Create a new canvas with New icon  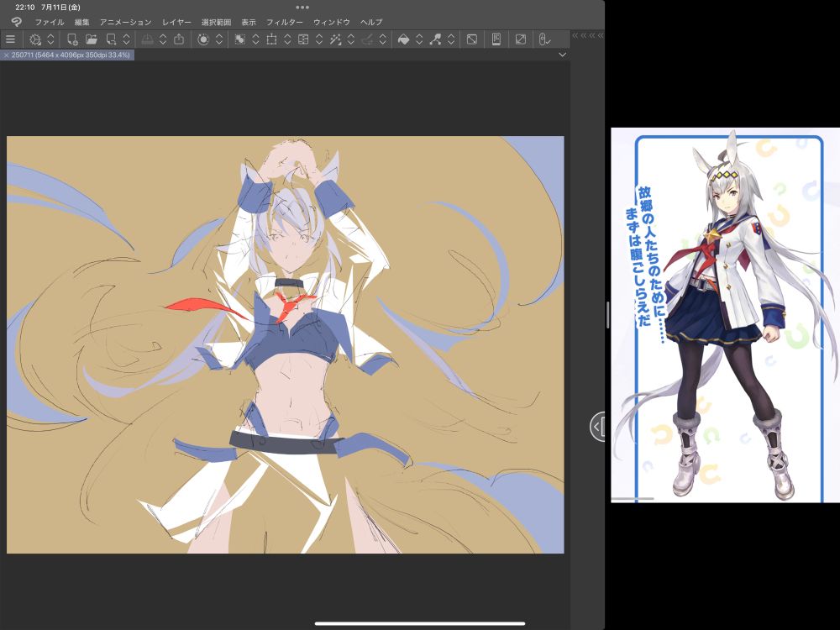click(71, 39)
